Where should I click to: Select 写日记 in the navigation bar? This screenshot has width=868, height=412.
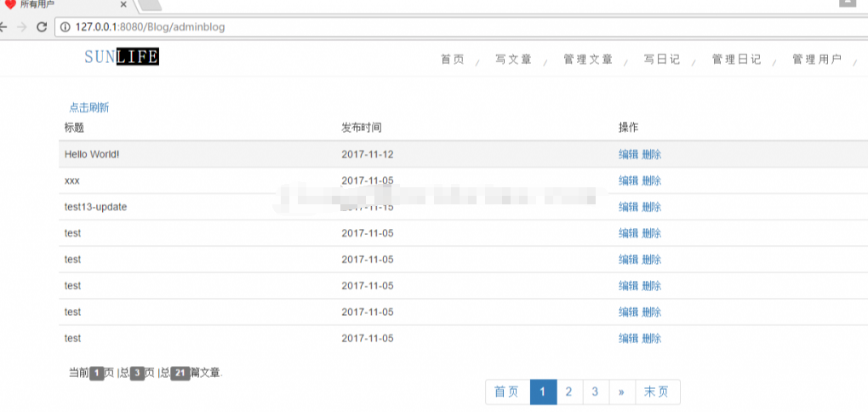pos(661,60)
